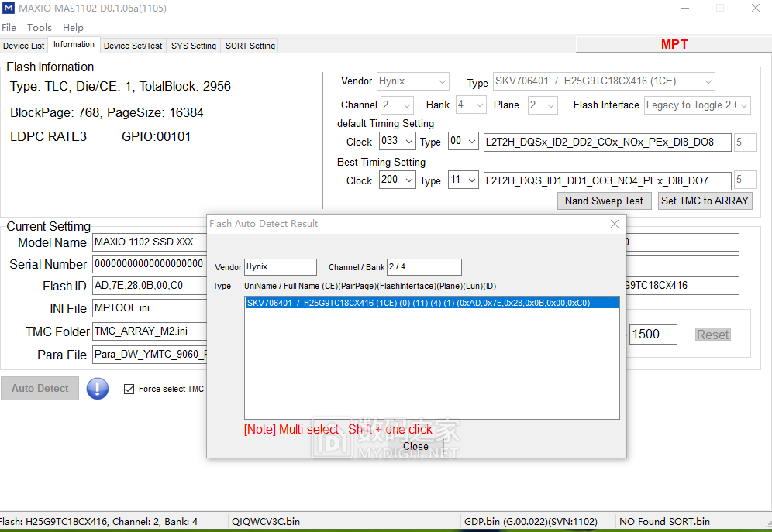This screenshot has height=532, width=772.
Task: Switch to Device Set/Test tab
Action: (x=133, y=46)
